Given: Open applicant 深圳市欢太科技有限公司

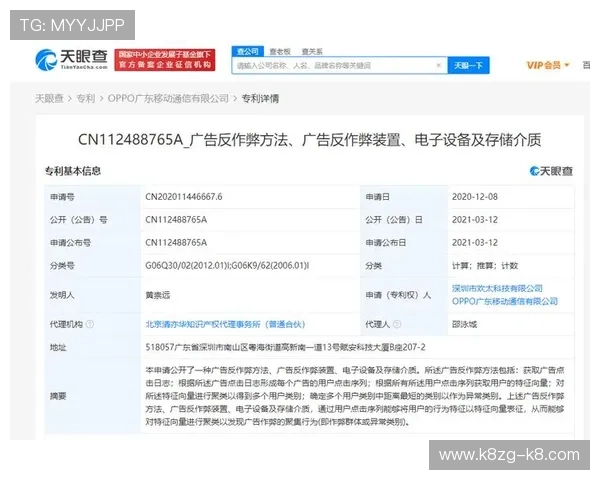Looking at the screenshot, I should click(497, 288).
